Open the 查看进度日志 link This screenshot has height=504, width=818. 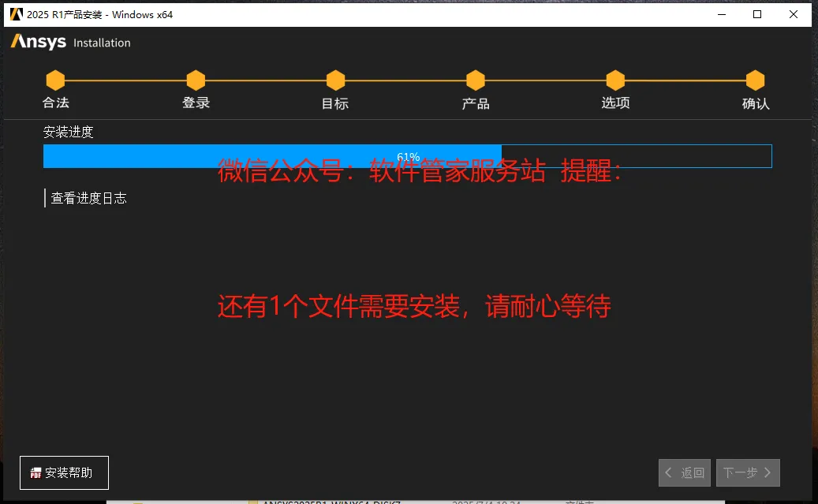coord(88,198)
